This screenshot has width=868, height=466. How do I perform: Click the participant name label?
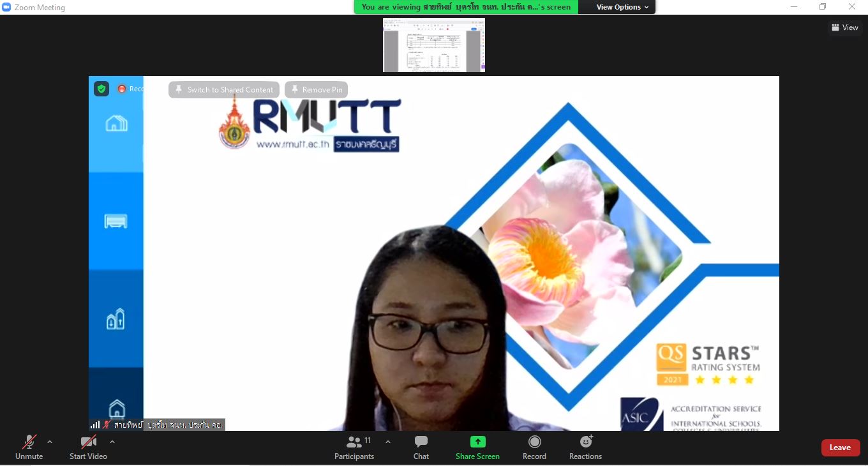coord(168,425)
